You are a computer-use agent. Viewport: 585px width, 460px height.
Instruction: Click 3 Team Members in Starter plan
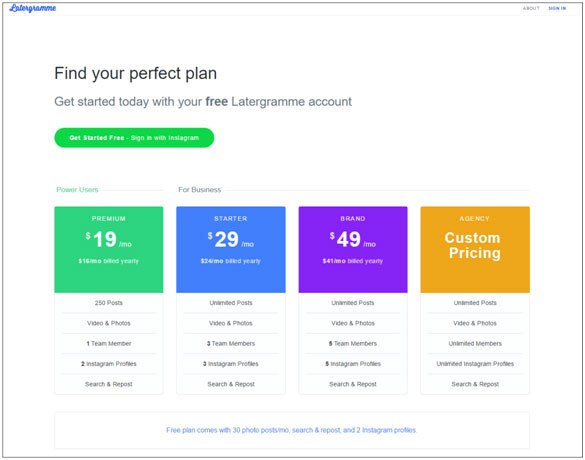coord(231,343)
